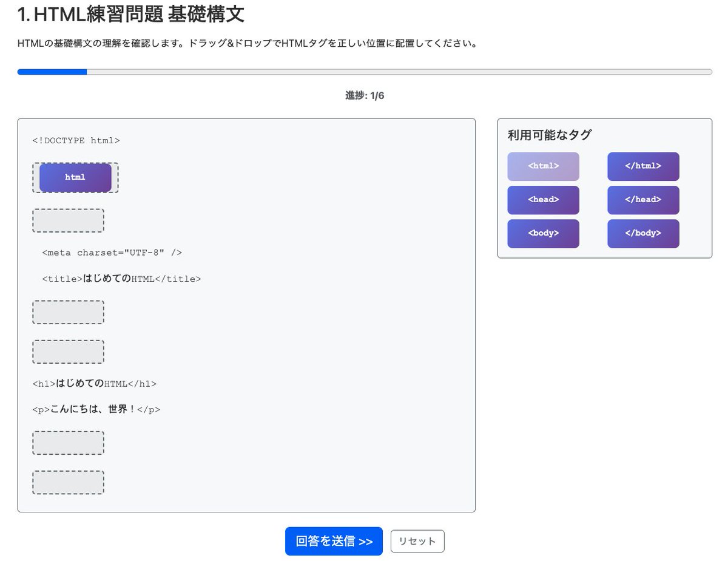Click the empty drop zone directly below the title line
728x561 pixels.
(68, 312)
